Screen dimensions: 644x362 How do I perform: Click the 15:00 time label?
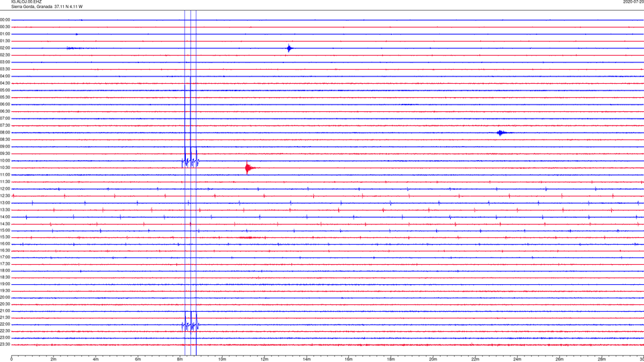click(x=5, y=230)
